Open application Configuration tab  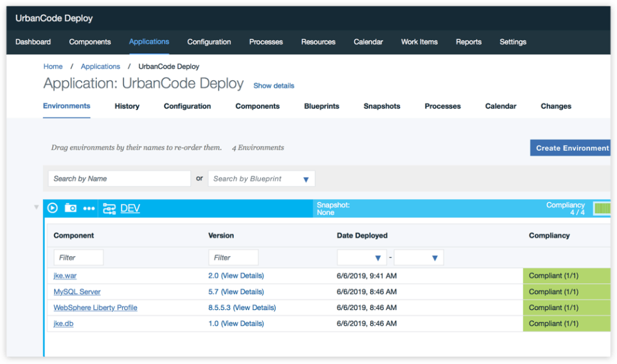(x=187, y=106)
